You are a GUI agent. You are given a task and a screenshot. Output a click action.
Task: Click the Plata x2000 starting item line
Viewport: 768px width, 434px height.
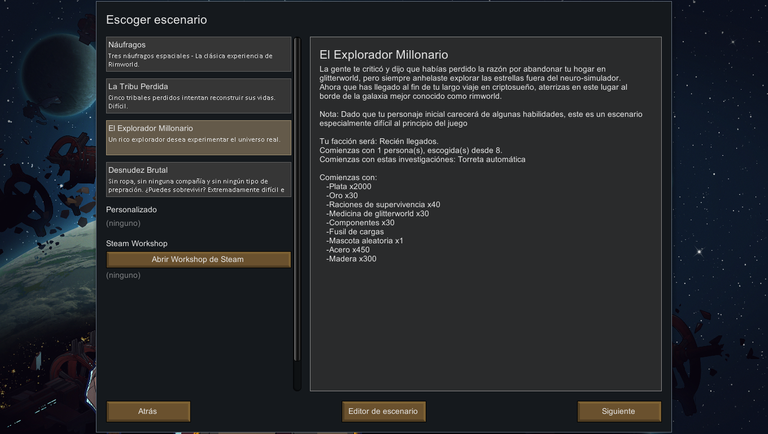(x=349, y=187)
